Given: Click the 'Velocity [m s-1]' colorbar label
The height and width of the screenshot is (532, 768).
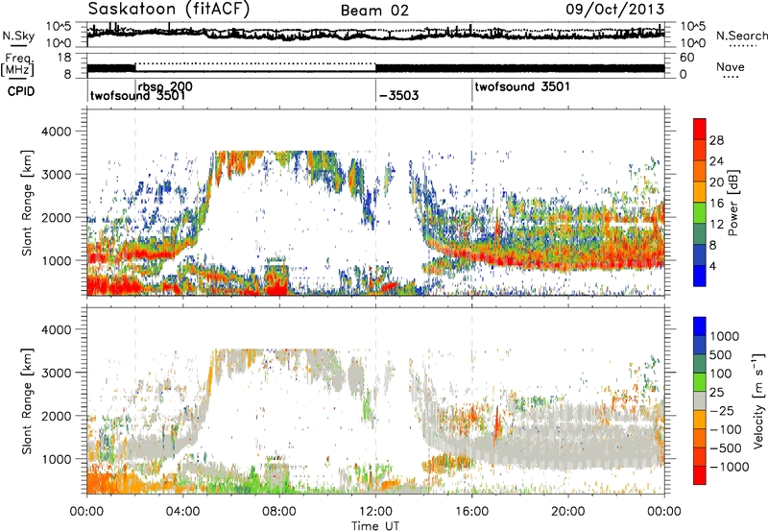Looking at the screenshot, I should tap(758, 401).
